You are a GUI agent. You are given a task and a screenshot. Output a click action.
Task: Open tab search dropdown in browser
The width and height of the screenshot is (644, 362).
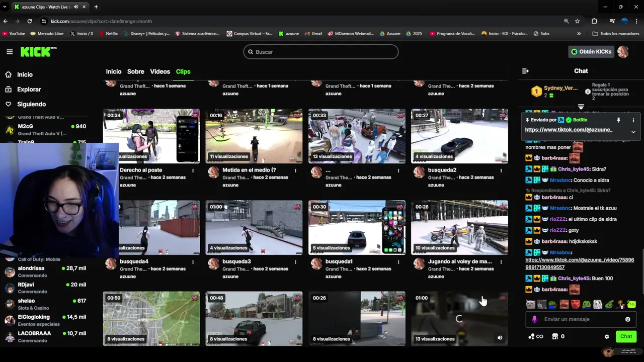click(5, 7)
